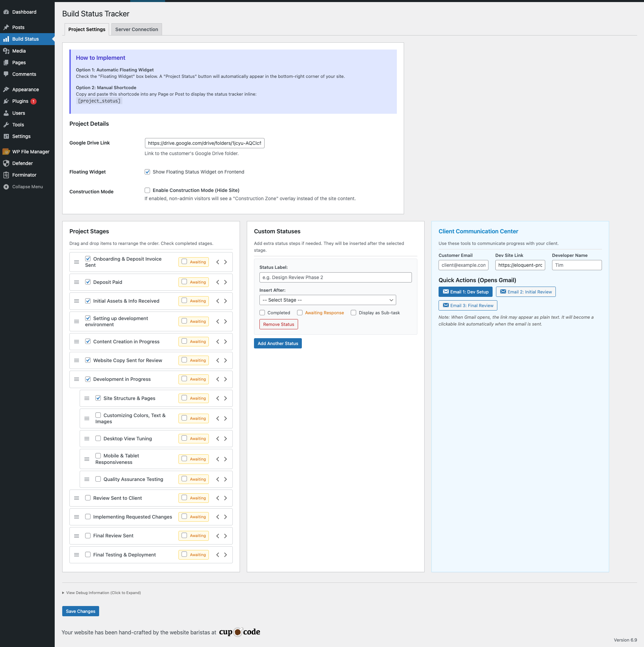Open the Insert After stage dropdown
644x647 pixels.
[x=327, y=300]
